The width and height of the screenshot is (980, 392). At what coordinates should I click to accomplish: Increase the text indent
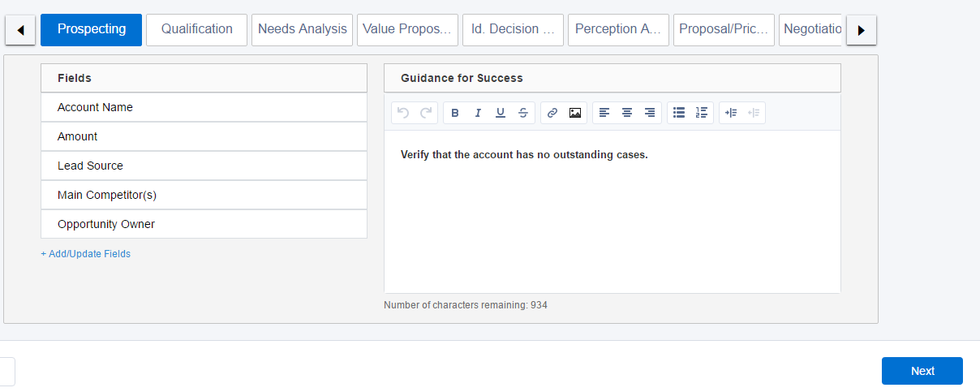coord(731,113)
